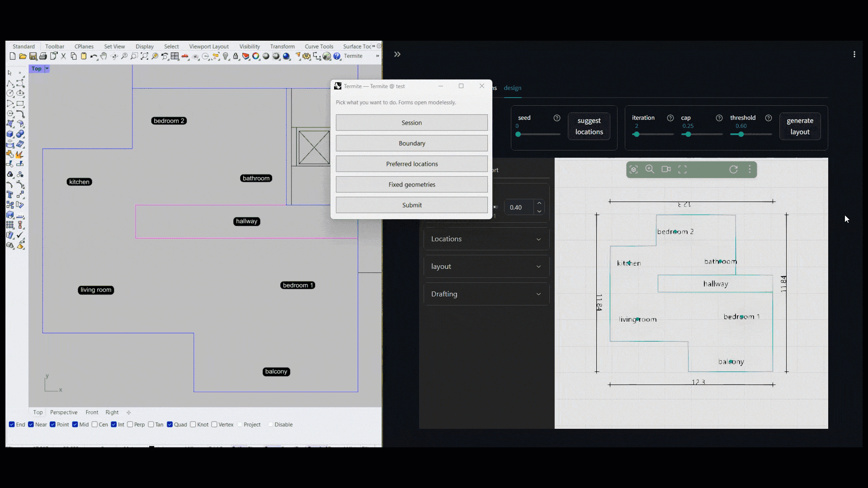Screen dimensions: 868x488
Task: Enable the Cen osnap checkbox
Action: click(95, 425)
